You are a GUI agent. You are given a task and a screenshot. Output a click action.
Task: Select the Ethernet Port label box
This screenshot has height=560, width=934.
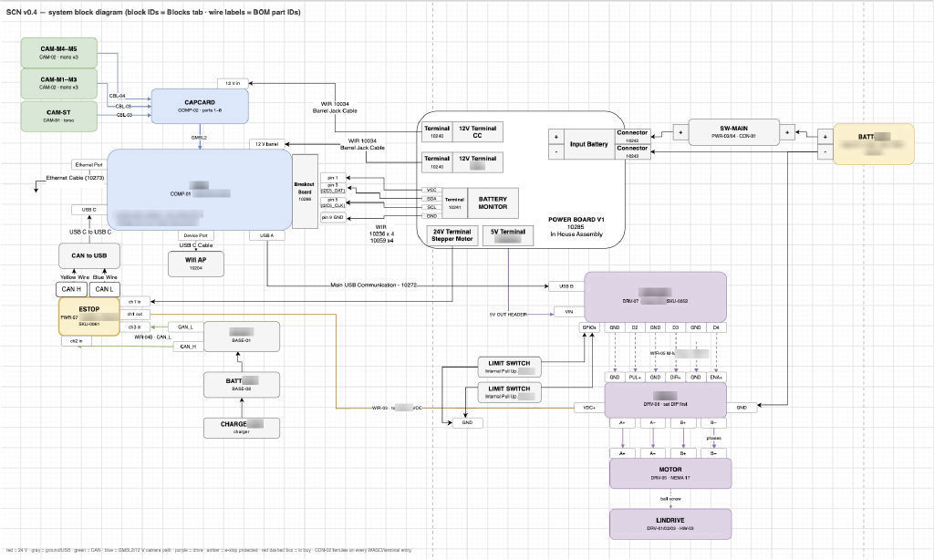[88, 164]
